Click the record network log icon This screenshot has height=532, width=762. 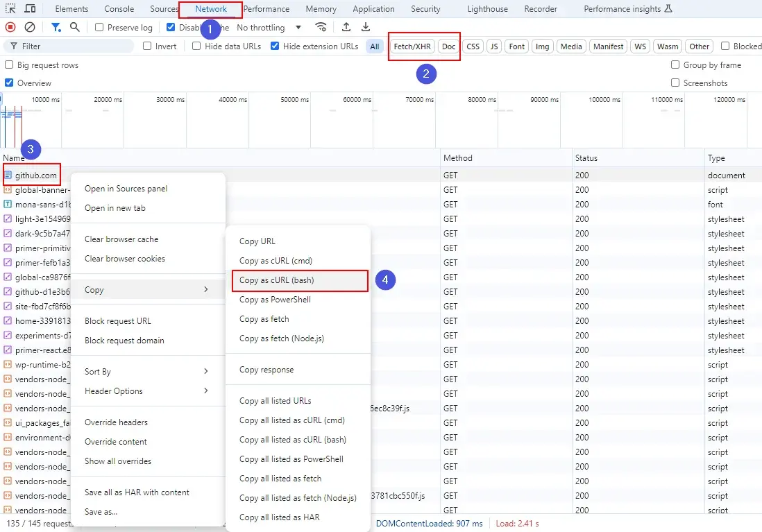(x=10, y=27)
